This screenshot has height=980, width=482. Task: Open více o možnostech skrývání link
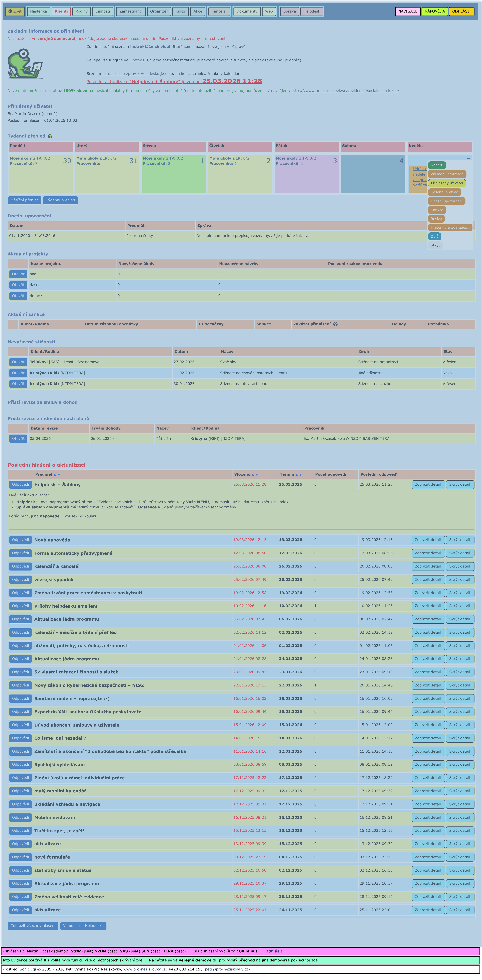pos(113,960)
